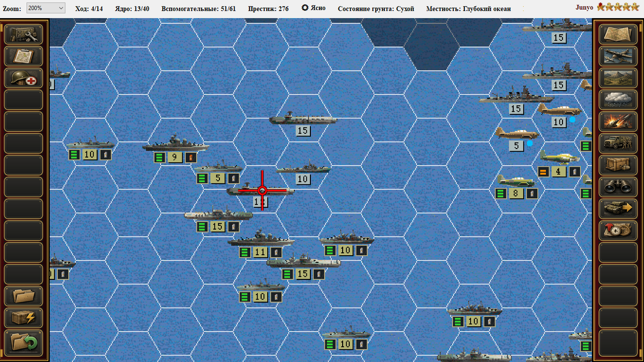Image resolution: width=644 pixels, height=362 pixels.
Task: Click the ship under the red crosshair
Action: click(260, 190)
